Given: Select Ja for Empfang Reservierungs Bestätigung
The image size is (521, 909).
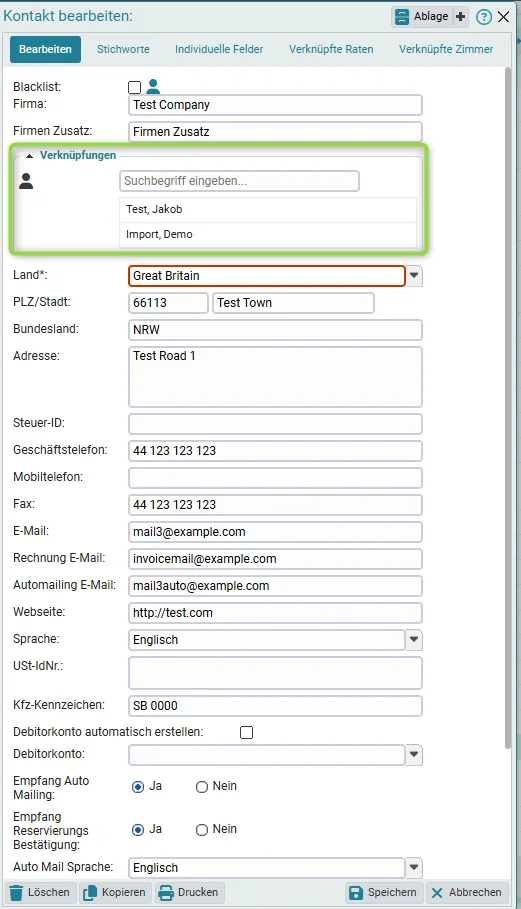Looking at the screenshot, I should (138, 830).
